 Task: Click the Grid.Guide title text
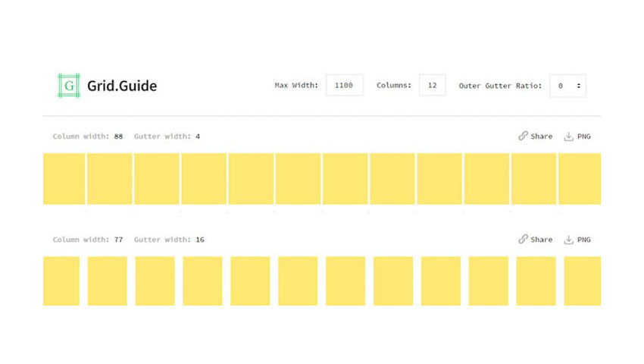(x=122, y=86)
